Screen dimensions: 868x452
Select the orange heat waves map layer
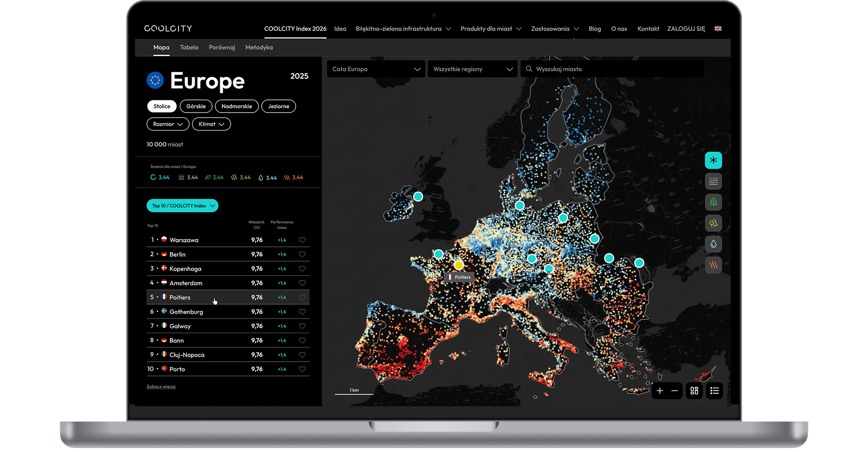pyautogui.click(x=713, y=265)
